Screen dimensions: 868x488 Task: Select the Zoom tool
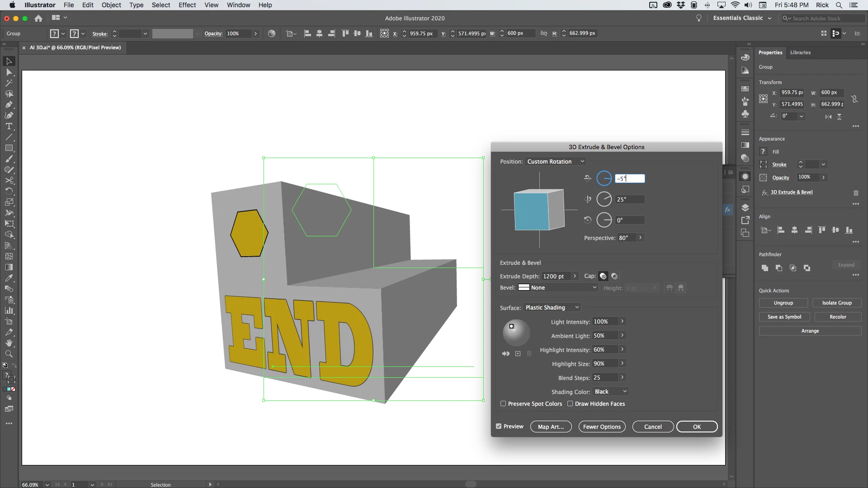point(9,354)
